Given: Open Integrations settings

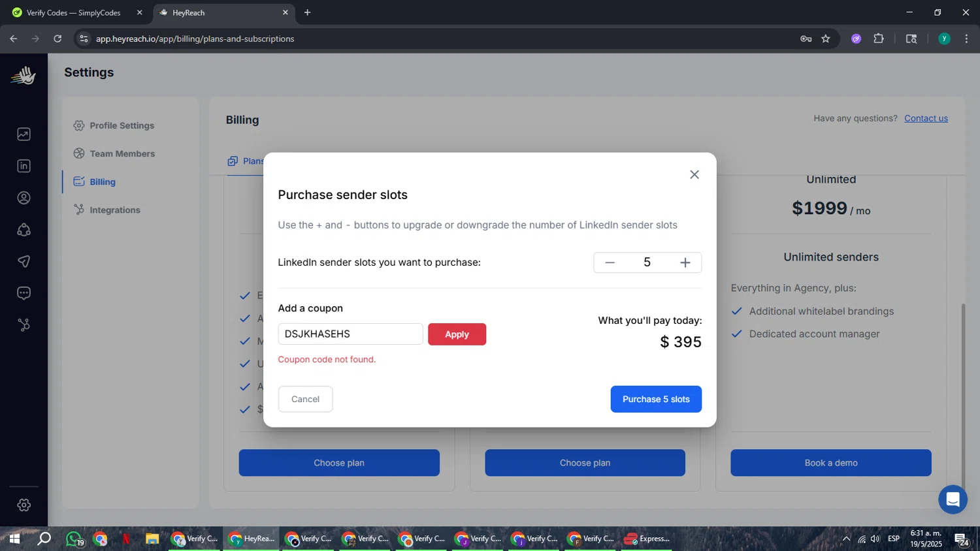Looking at the screenshot, I should point(107,210).
